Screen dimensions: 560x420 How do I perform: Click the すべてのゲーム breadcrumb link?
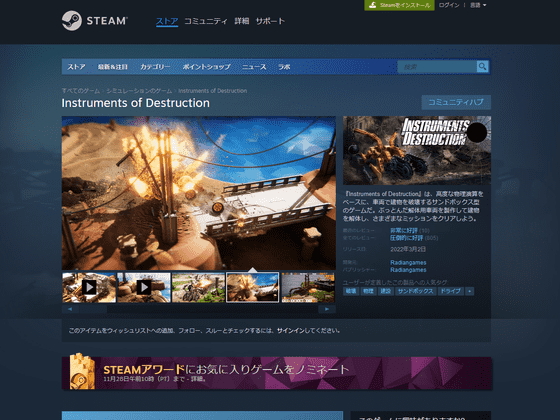coord(81,91)
